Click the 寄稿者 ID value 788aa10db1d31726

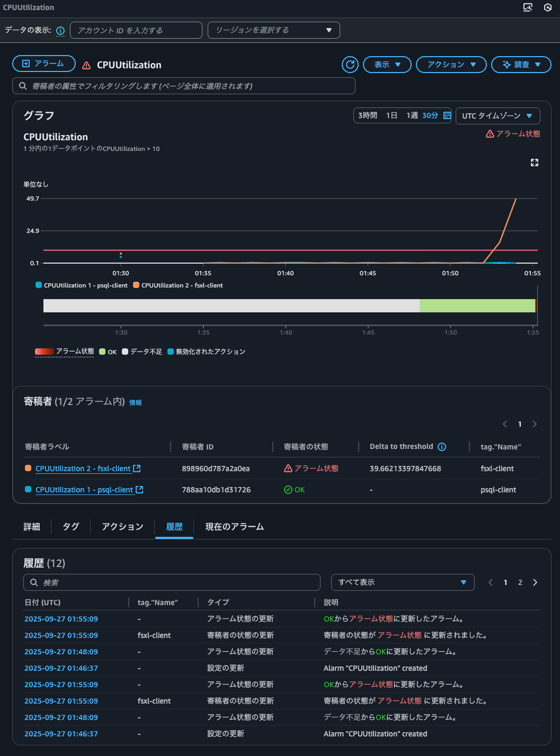[216, 490]
